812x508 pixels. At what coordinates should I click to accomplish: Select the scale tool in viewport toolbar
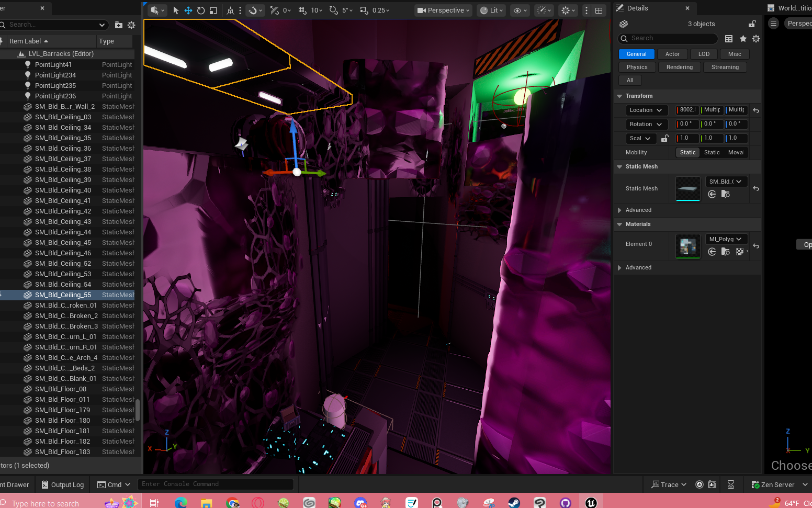(213, 10)
